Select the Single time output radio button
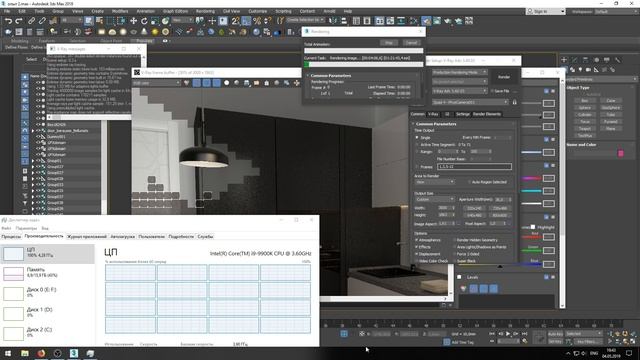 pos(417,138)
